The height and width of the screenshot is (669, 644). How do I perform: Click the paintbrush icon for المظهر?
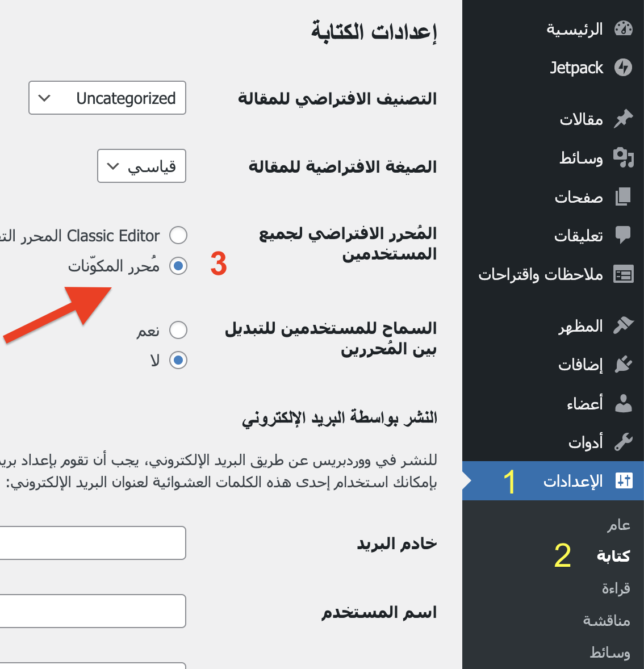pos(623,326)
